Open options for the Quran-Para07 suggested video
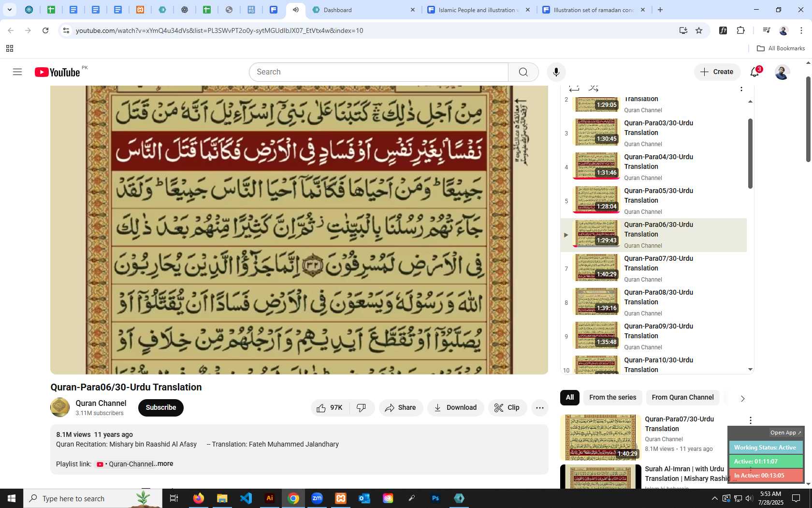812x508 pixels. coord(750,420)
